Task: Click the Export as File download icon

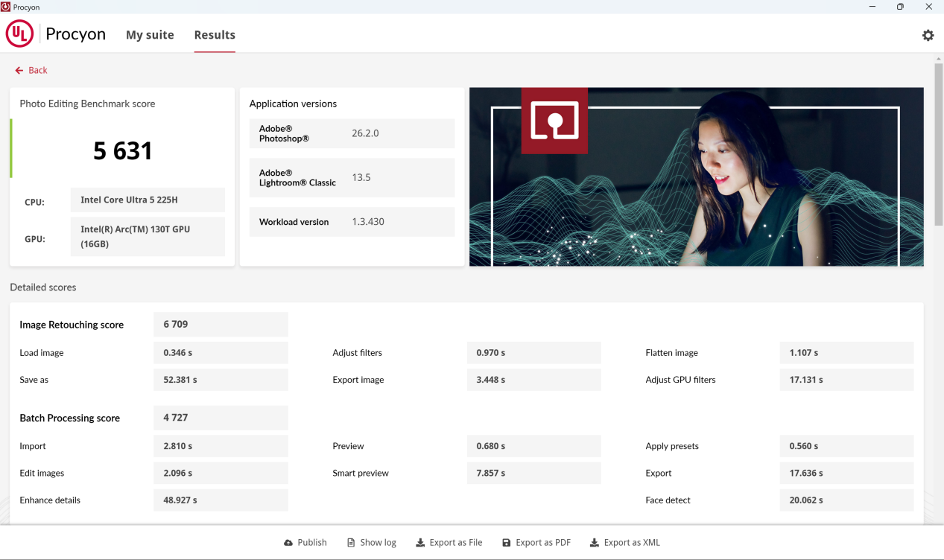Action: coord(420,543)
